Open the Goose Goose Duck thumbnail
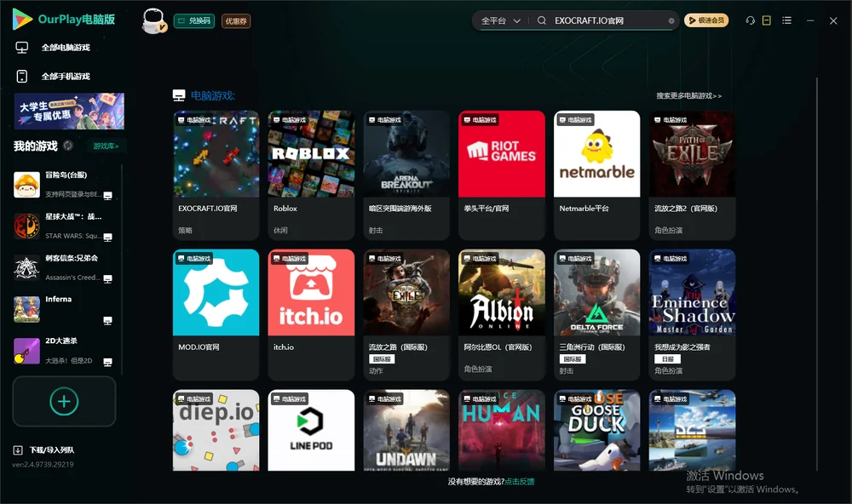 coord(597,430)
